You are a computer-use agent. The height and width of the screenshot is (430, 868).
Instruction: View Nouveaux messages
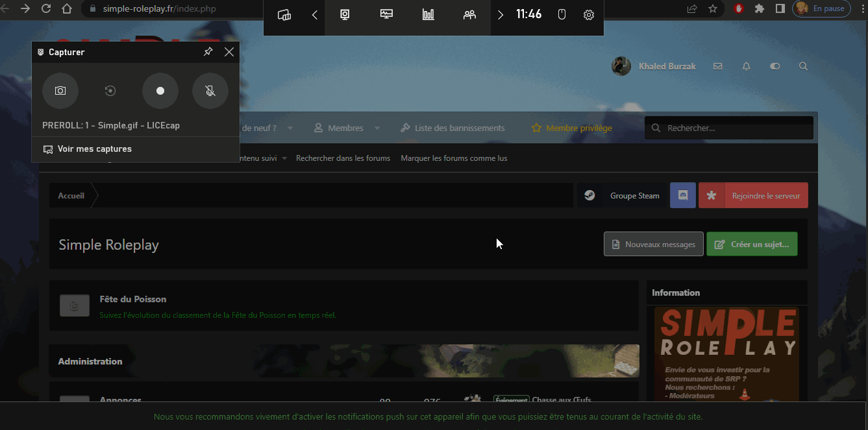pos(654,244)
